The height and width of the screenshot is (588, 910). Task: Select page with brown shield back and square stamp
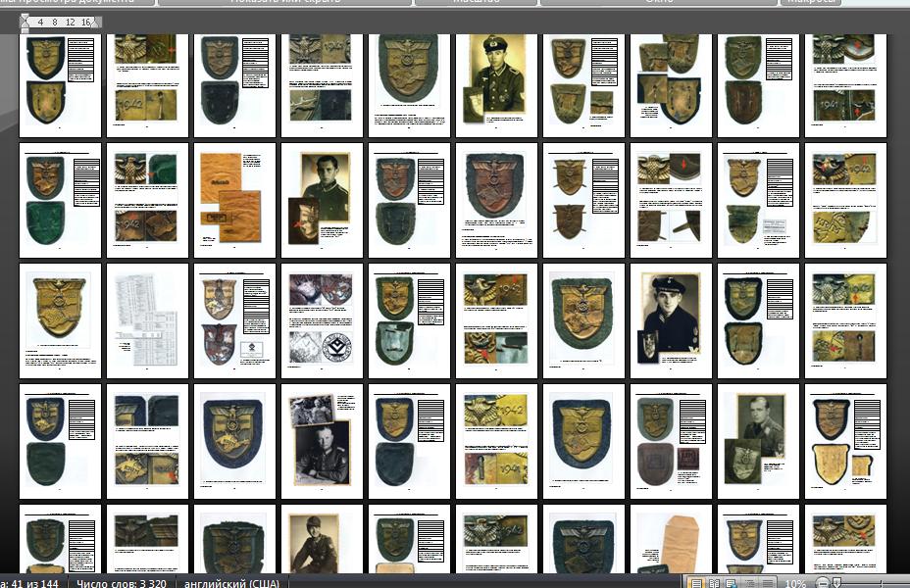pyautogui.click(x=671, y=441)
